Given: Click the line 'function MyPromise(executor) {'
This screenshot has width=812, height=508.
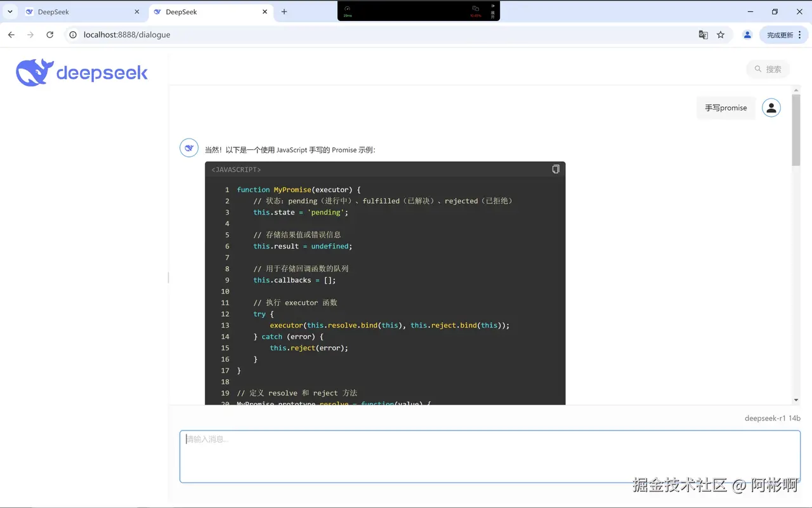Looking at the screenshot, I should (299, 190).
